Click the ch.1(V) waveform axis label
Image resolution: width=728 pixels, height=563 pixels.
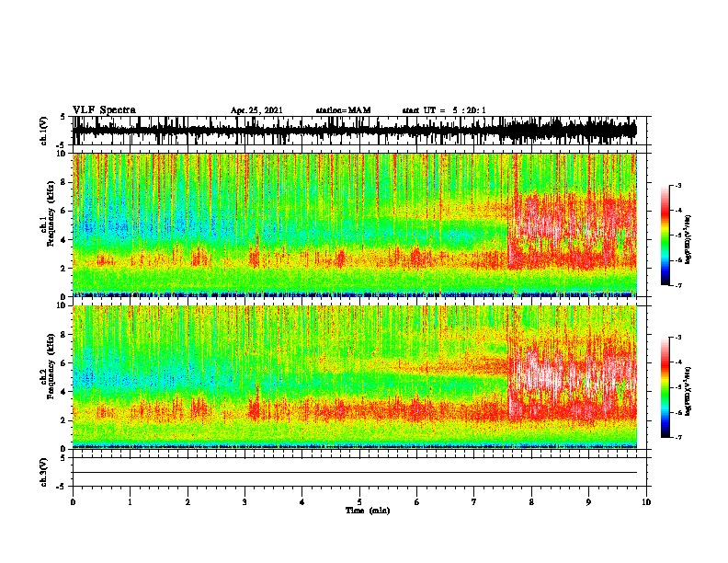point(44,131)
